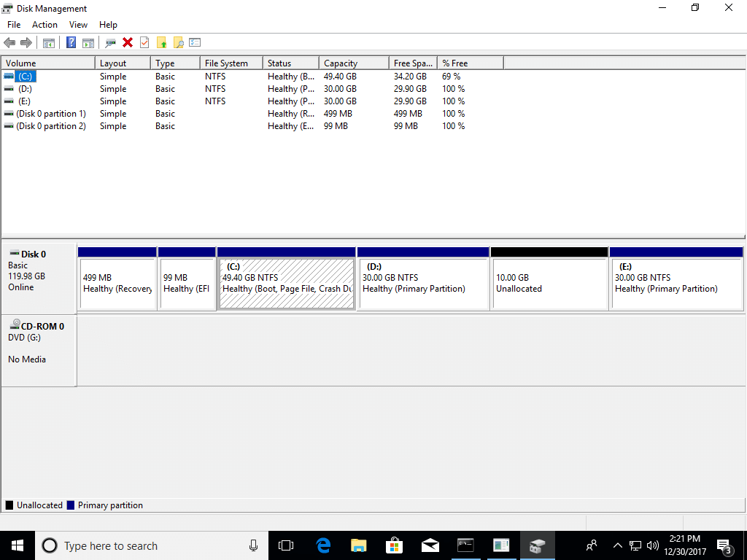Click the black Unallocated legend swatch
The width and height of the screenshot is (747, 560).
point(9,505)
